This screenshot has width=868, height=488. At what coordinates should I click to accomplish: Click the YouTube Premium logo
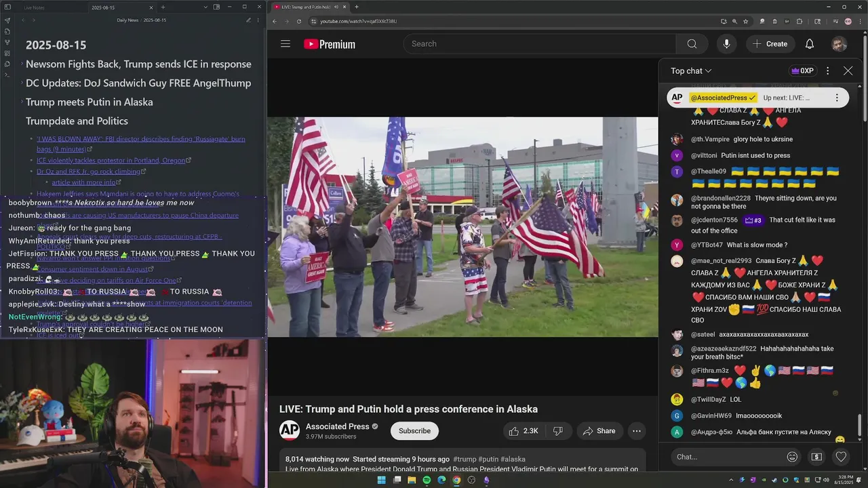330,44
